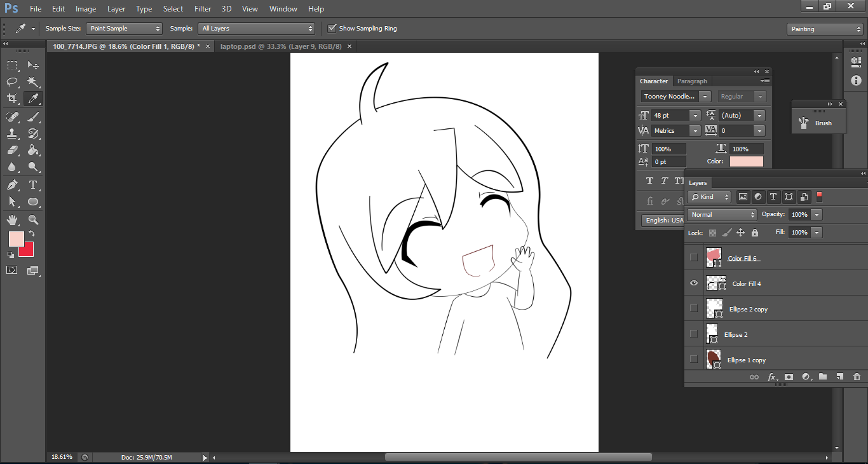The height and width of the screenshot is (464, 868).
Task: Select the Clone Stamp tool
Action: pos(12,133)
